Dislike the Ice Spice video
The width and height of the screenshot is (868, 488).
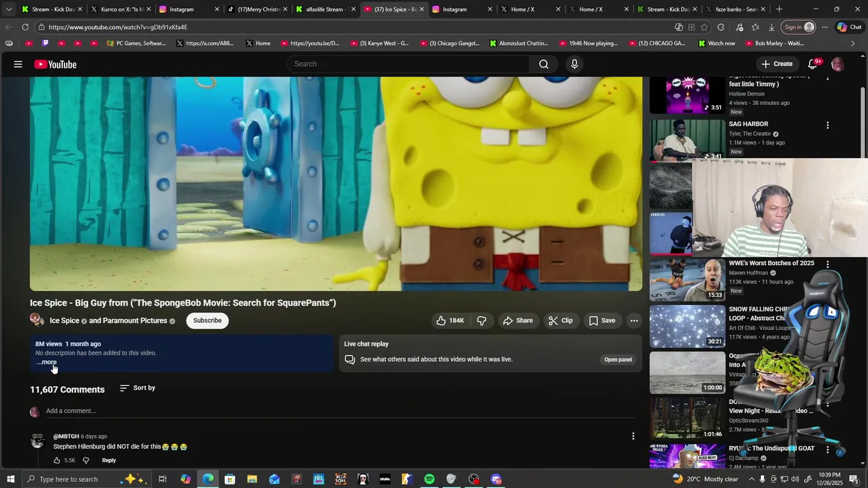pyautogui.click(x=481, y=321)
